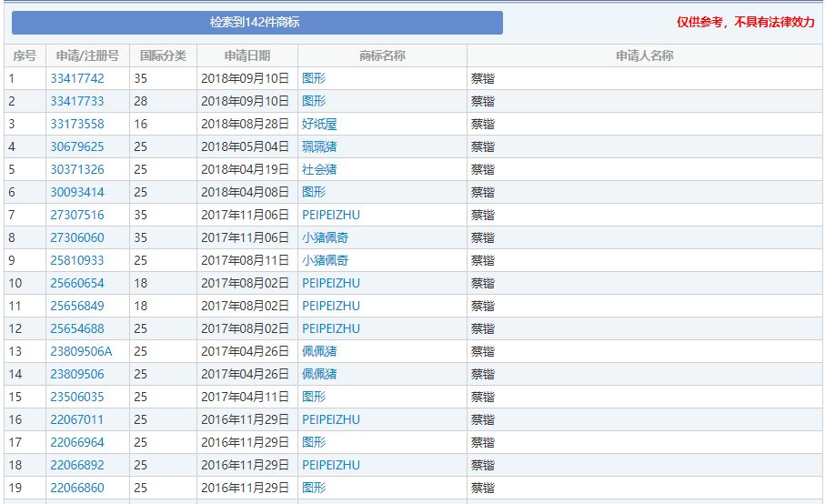Open registration number 33417733
Image resolution: width=825 pixels, height=504 pixels.
(76, 101)
